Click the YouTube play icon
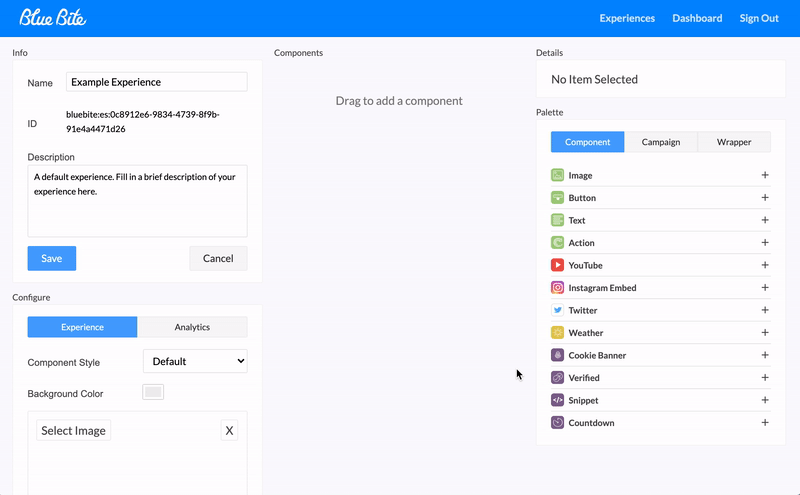Screen dimensions: 800x495 pyautogui.click(x=557, y=265)
